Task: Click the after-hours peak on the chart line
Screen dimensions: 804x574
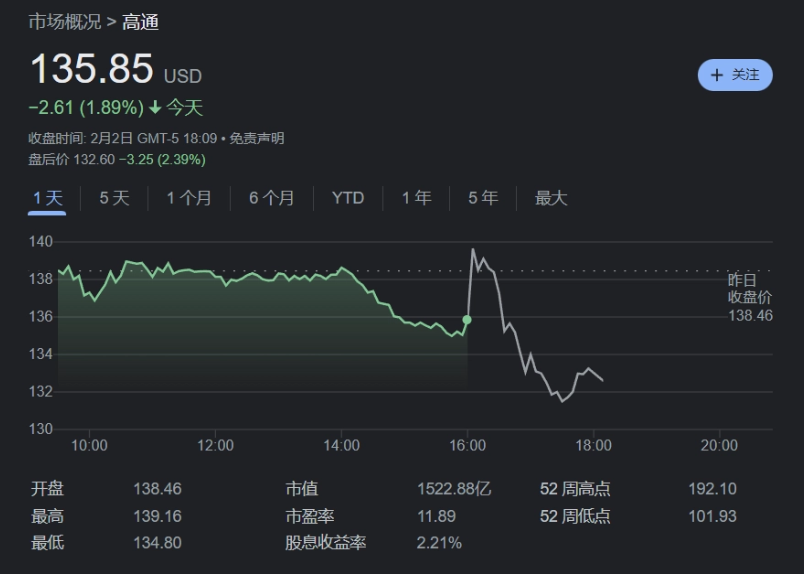Action: 473,250
